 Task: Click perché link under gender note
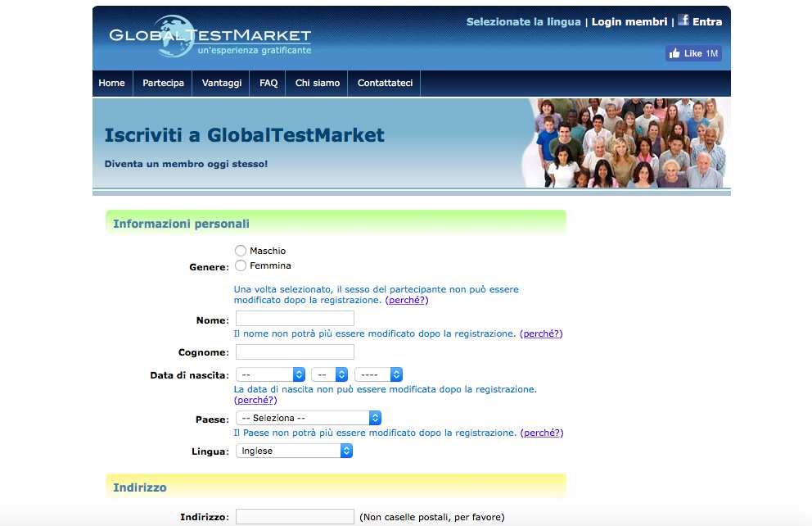tap(407, 300)
